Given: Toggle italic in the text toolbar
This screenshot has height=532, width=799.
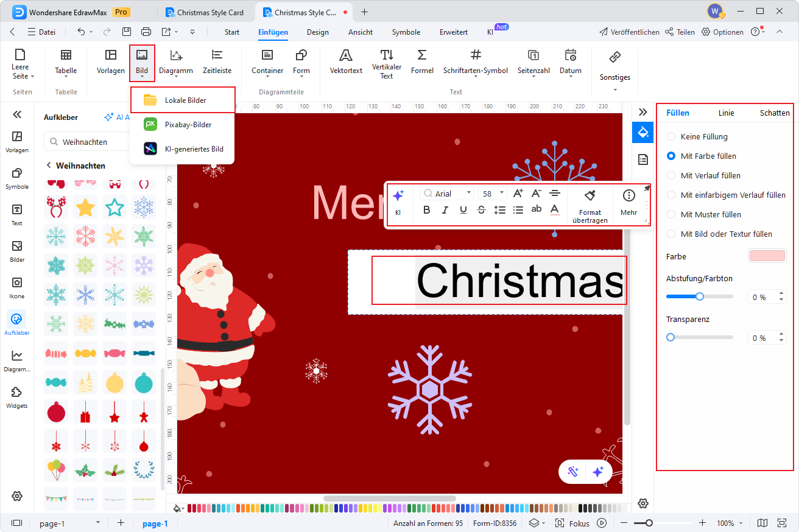Looking at the screenshot, I should pyautogui.click(x=444, y=209).
